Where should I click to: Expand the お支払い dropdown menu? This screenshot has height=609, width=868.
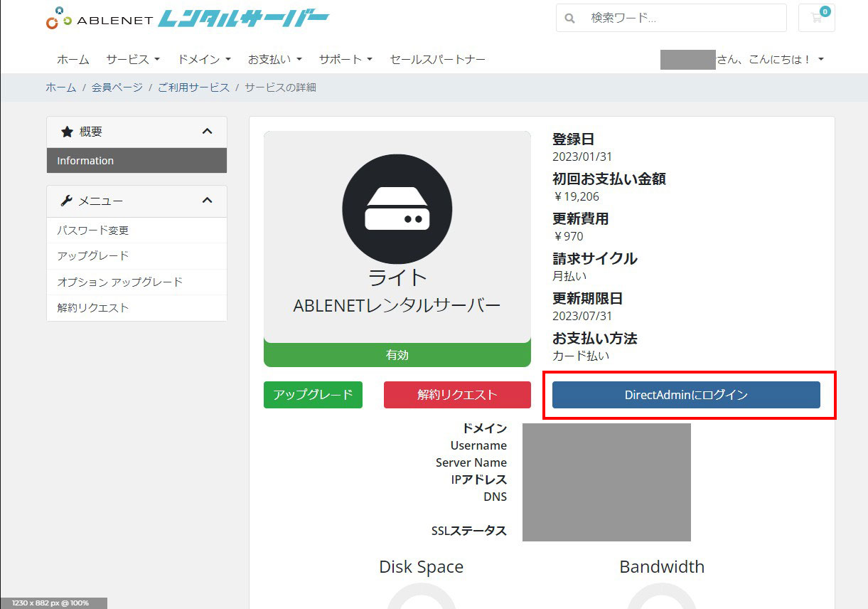(275, 59)
